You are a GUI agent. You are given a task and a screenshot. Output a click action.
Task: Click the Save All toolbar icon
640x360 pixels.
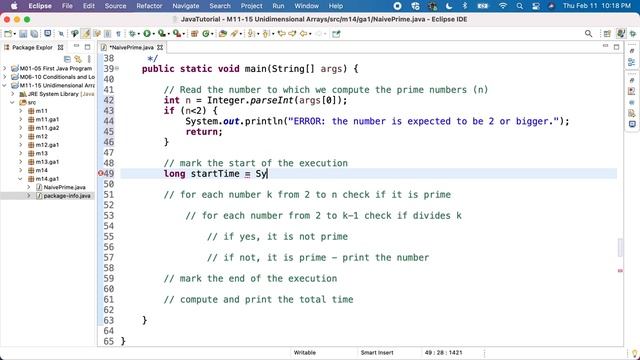pos(34,34)
